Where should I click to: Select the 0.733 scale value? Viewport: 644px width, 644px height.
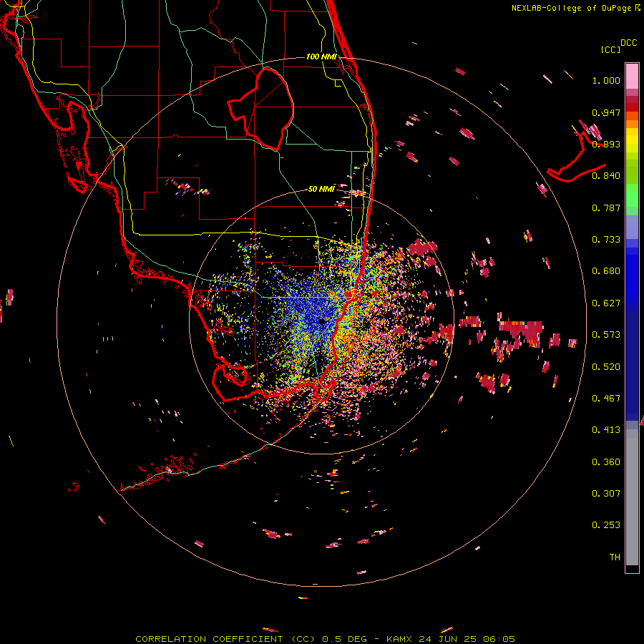[606, 240]
